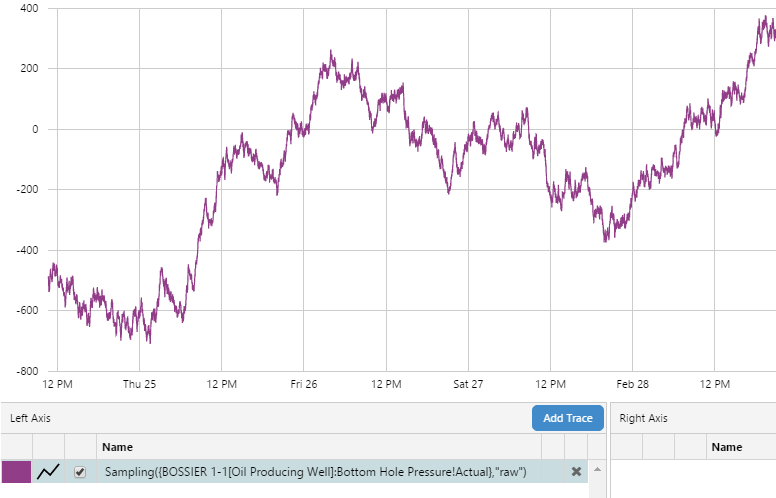
Task: Click the Left Axis panel header
Action: click(31, 418)
